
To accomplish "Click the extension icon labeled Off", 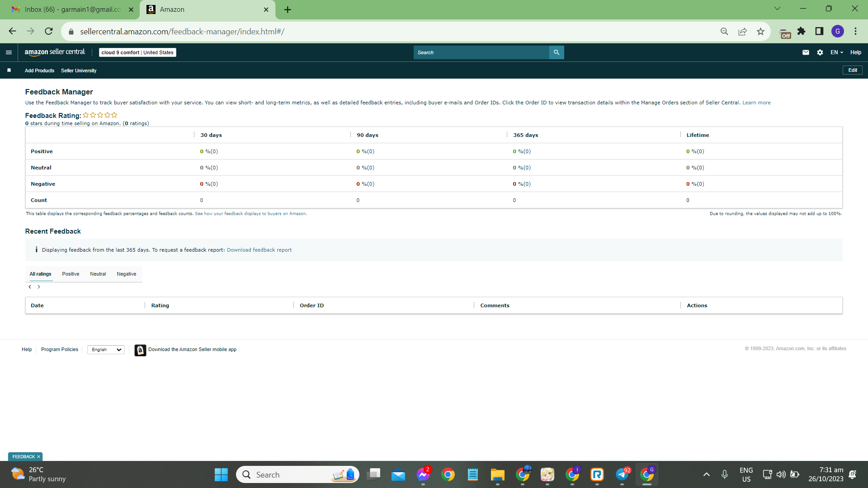I will [x=785, y=33].
